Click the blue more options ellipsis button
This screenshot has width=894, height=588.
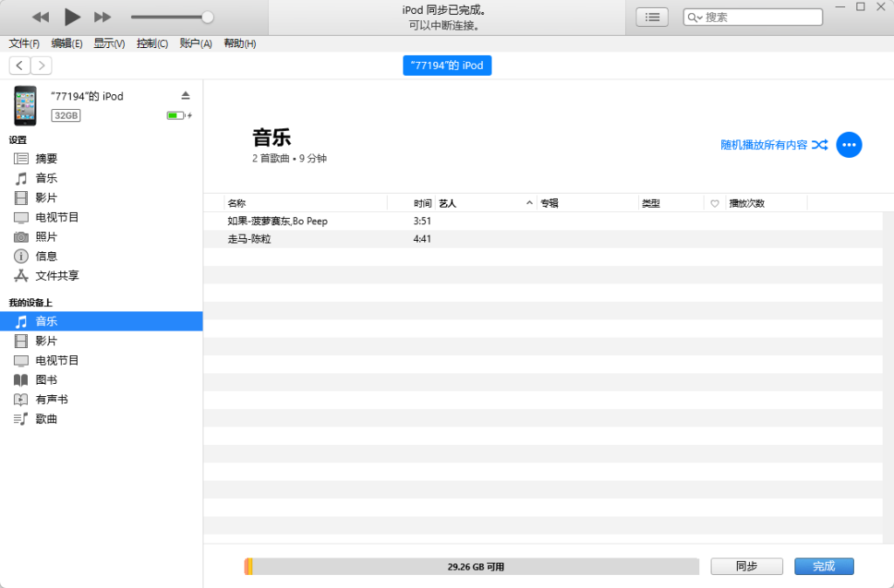click(x=849, y=145)
